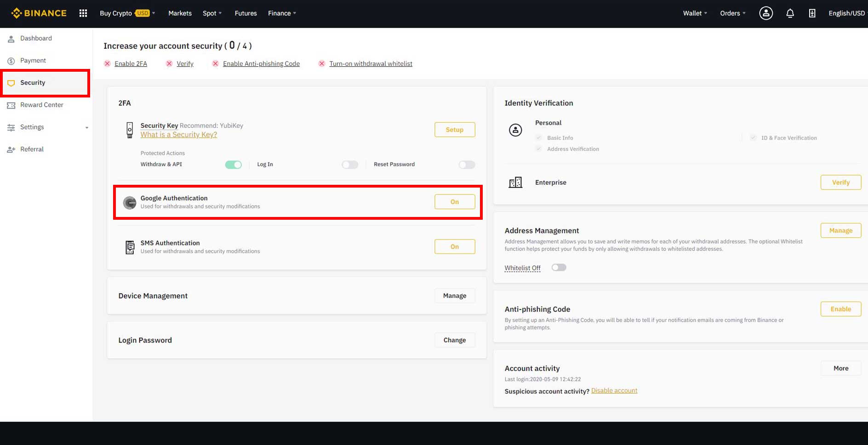Click the Last login timestamp text
Image resolution: width=868 pixels, height=445 pixels.
pos(542,379)
